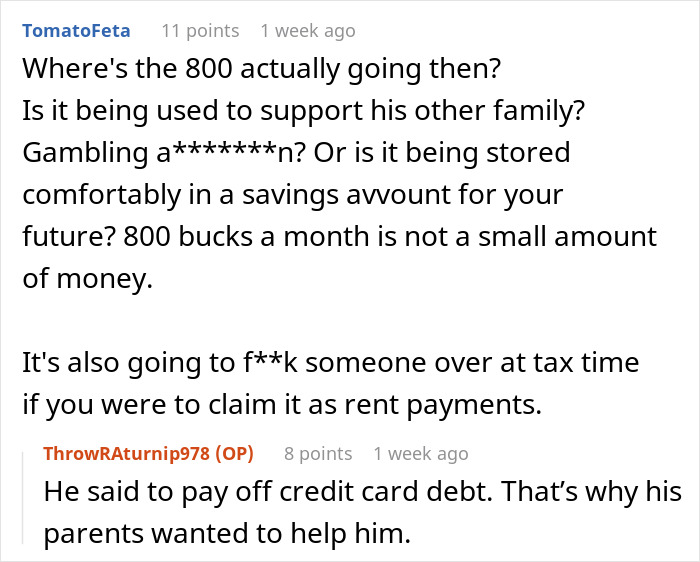Click the line 'Is it being used to support his other family?'
The height and width of the screenshot is (562, 700).
[303, 110]
